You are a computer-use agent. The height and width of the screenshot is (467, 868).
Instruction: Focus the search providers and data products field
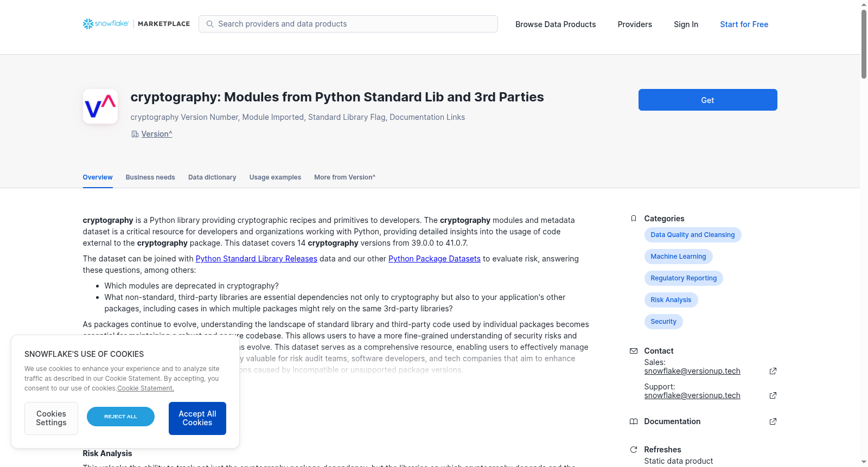pyautogui.click(x=348, y=24)
